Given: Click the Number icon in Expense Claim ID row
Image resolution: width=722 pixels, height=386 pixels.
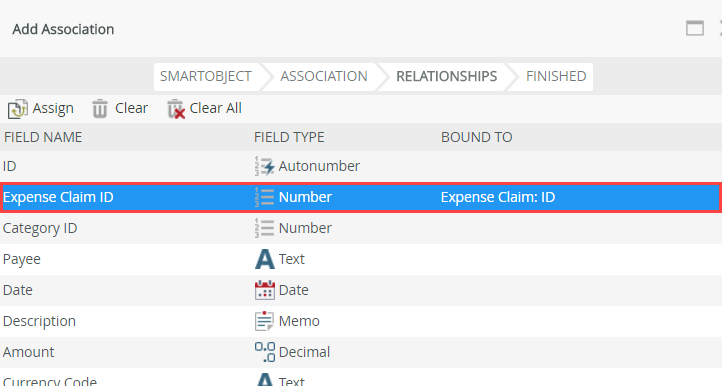Looking at the screenshot, I should coord(264,197).
